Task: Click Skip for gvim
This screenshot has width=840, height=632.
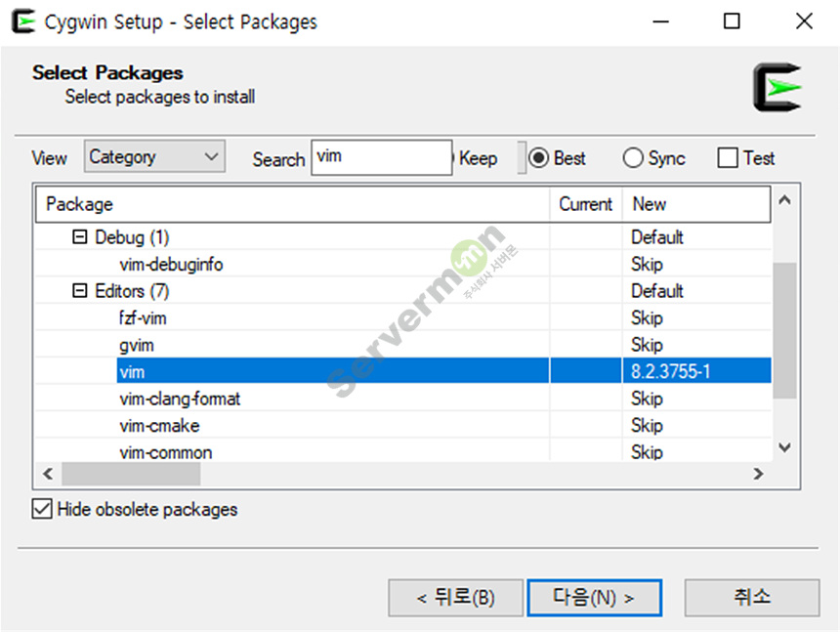Action: 647,345
